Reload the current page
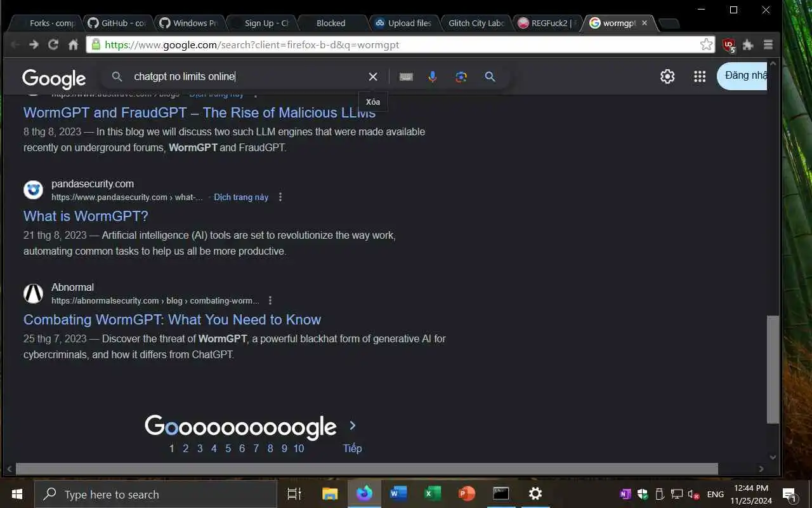Image resolution: width=812 pixels, height=508 pixels. (53, 44)
